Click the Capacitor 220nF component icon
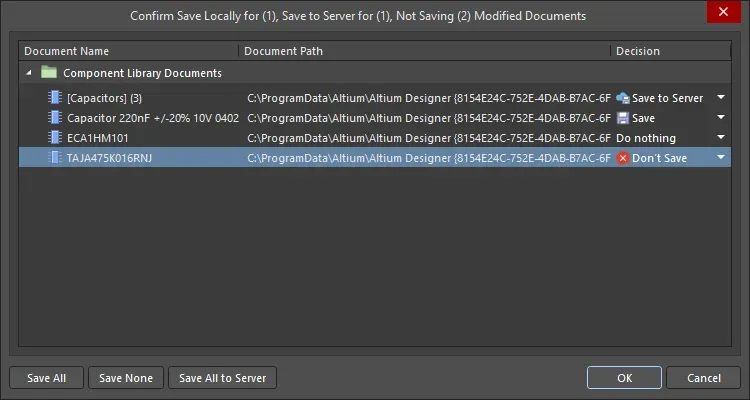750x400 pixels. (x=56, y=118)
